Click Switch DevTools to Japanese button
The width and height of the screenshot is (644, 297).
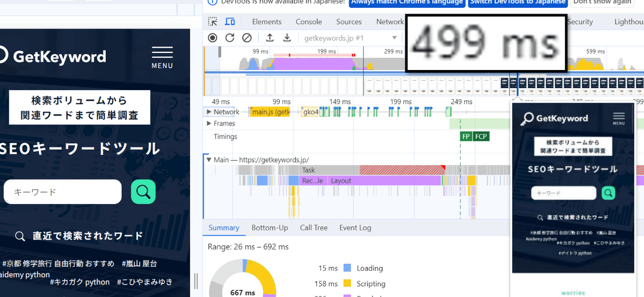point(517,2)
